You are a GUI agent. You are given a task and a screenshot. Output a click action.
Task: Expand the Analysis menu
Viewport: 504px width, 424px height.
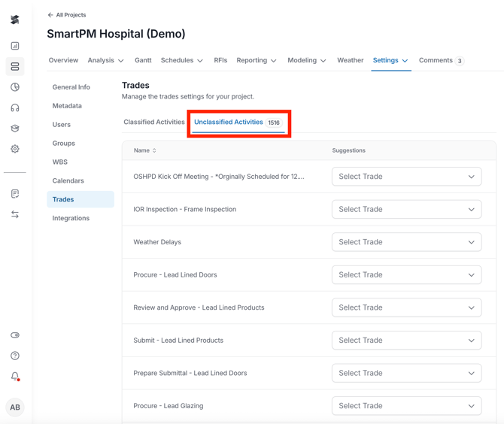105,60
